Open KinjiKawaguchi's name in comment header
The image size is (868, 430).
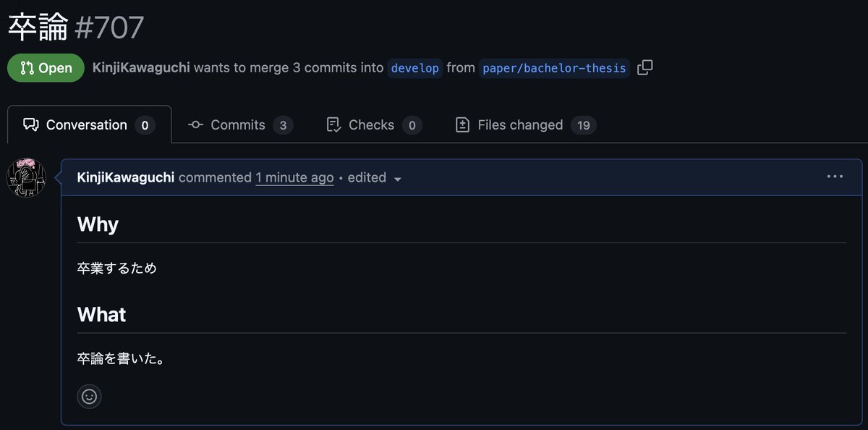pyautogui.click(x=126, y=177)
